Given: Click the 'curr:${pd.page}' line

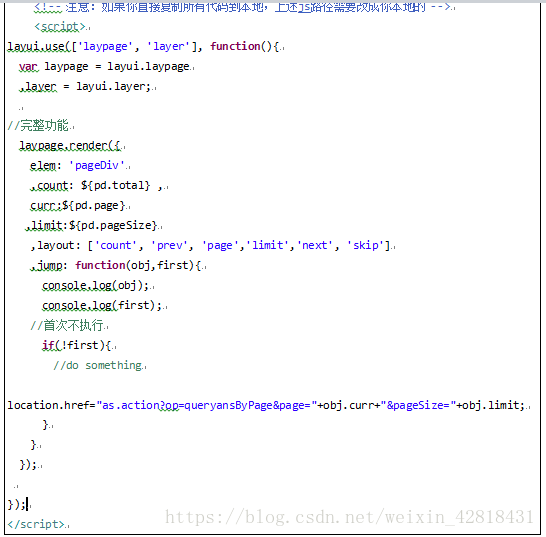Looking at the screenshot, I should [x=78, y=205].
